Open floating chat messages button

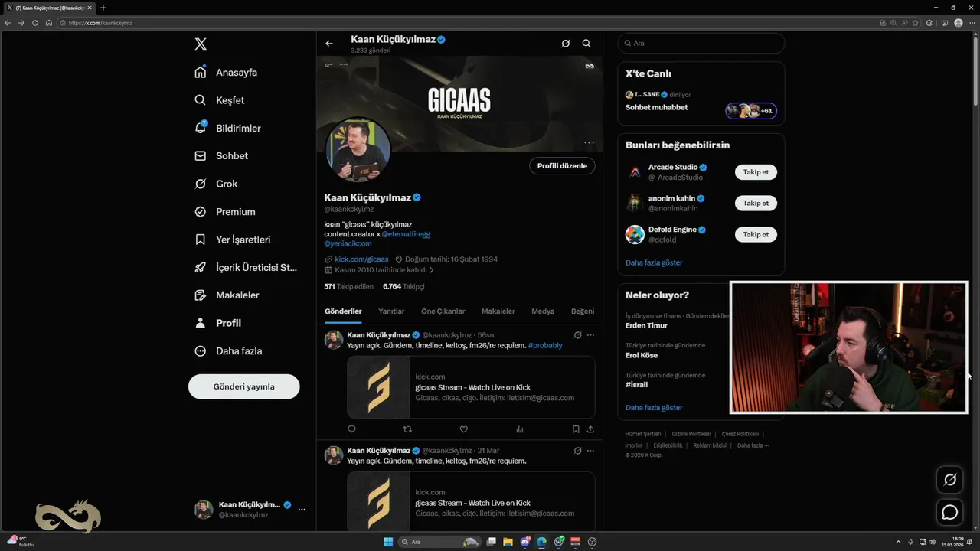[950, 512]
